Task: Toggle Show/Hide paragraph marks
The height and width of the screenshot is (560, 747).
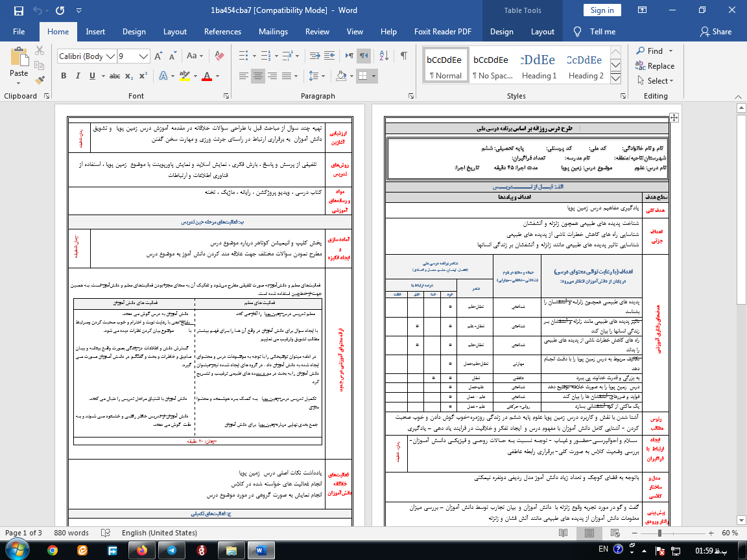Action: pos(403,56)
